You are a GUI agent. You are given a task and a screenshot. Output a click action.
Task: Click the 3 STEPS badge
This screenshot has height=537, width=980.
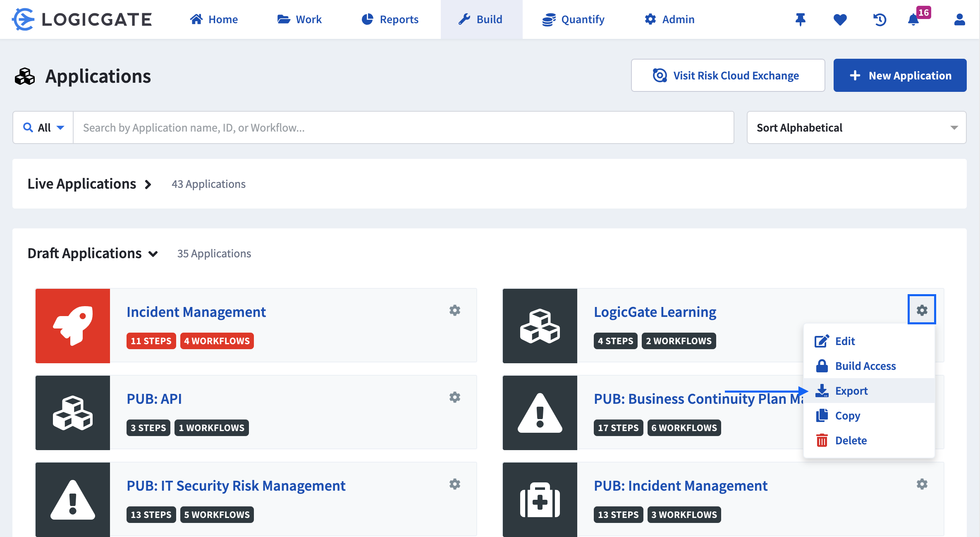pos(148,428)
